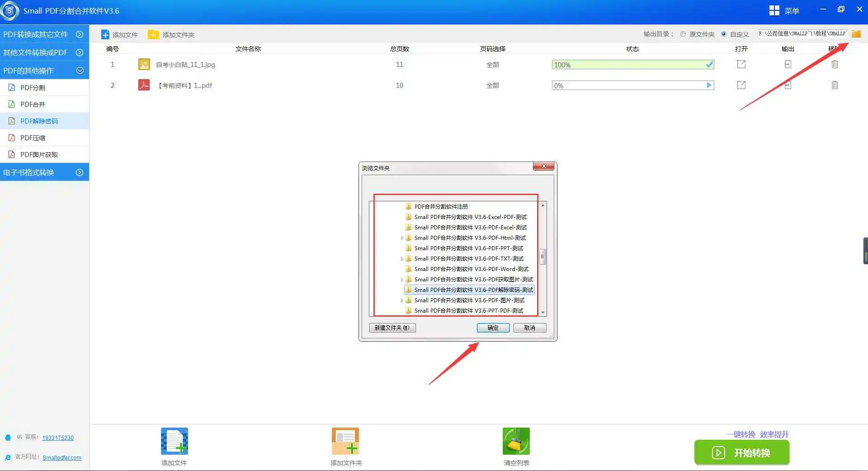868x471 pixels.
Task: Expand PDF转换成其它文件 section
Action: click(x=80, y=34)
